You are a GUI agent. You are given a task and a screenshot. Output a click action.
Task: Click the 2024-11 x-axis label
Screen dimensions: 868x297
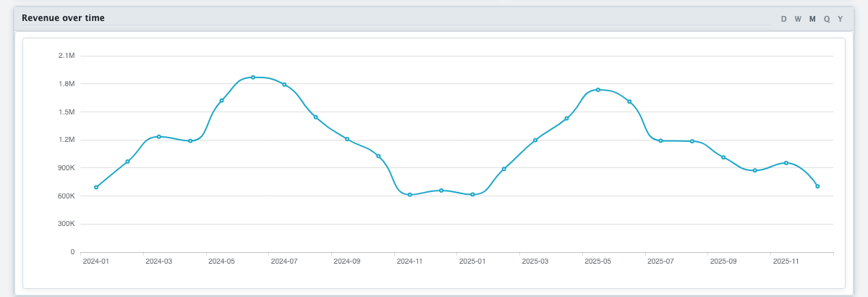410,261
